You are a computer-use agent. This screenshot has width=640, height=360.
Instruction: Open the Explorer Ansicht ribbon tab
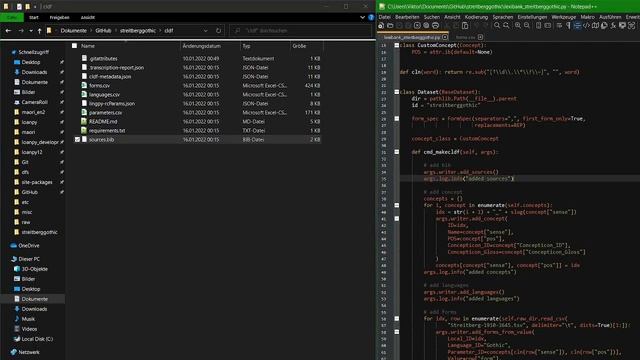coord(88,18)
